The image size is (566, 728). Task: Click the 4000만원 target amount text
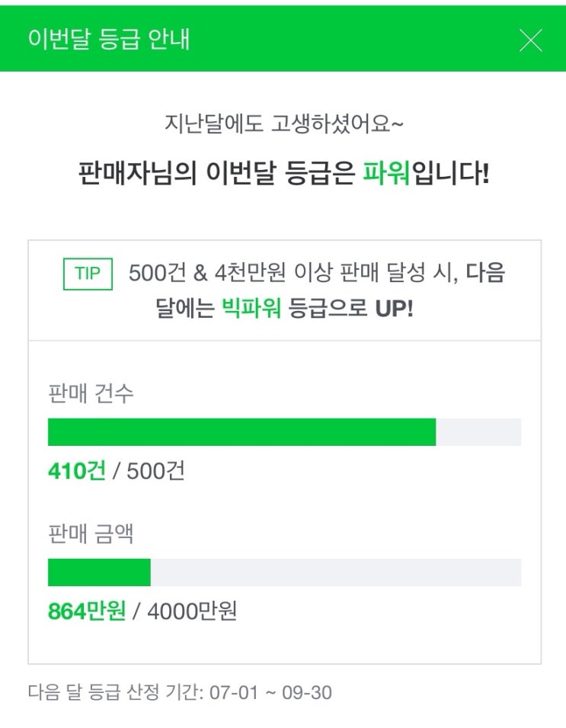(192, 611)
